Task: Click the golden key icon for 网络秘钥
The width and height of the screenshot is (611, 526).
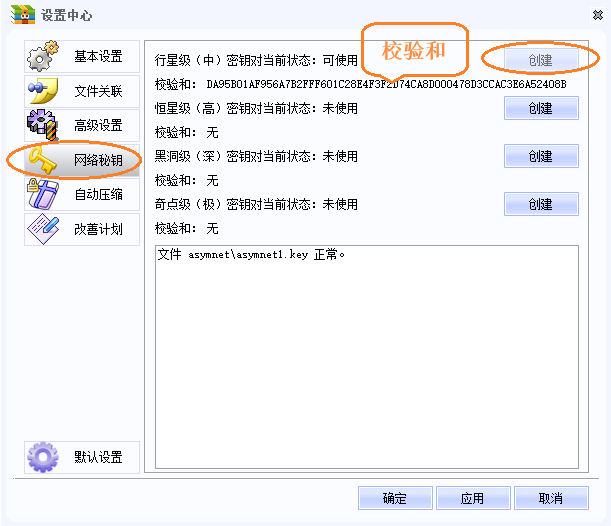Action: pos(43,160)
